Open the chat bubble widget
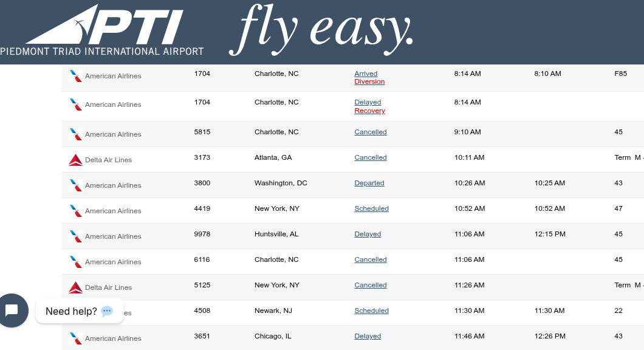Image resolution: width=644 pixels, height=350 pixels. coord(12,311)
